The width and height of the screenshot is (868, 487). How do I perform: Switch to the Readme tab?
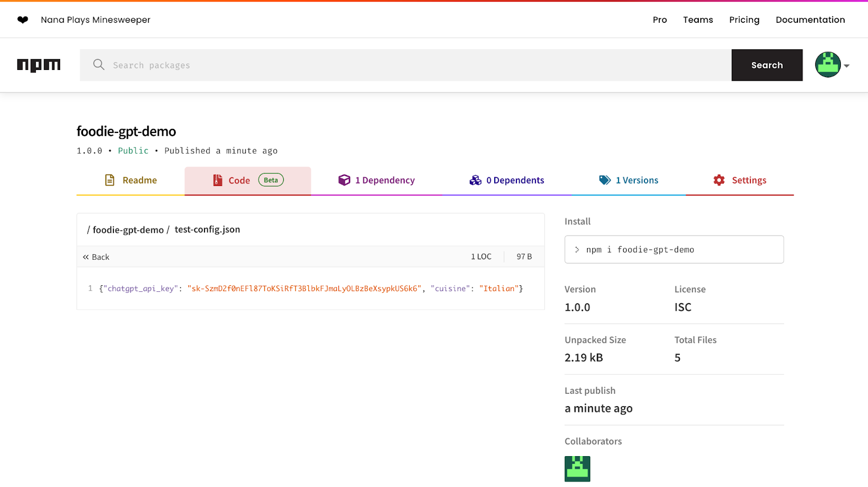coord(131,181)
